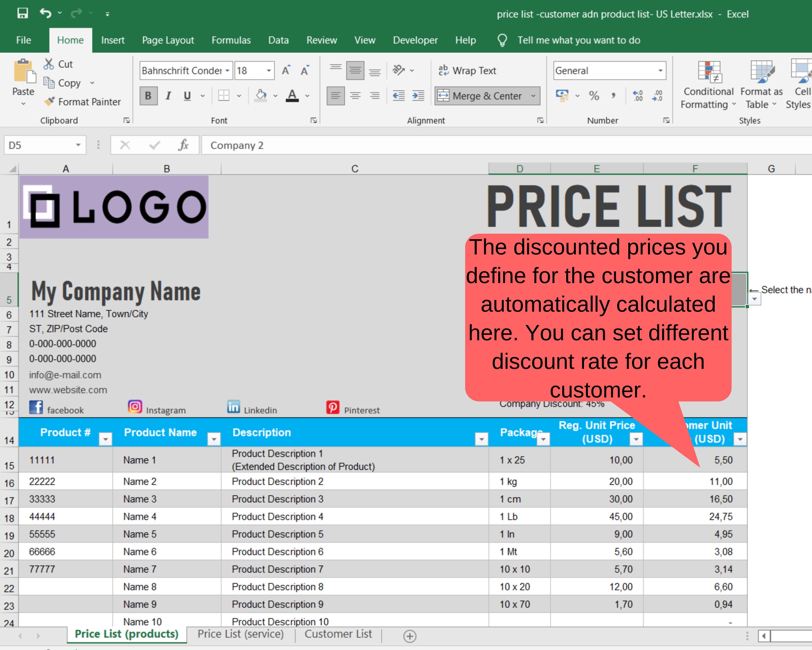Open the font size dropdown
This screenshot has height=650, width=812.
click(x=269, y=71)
